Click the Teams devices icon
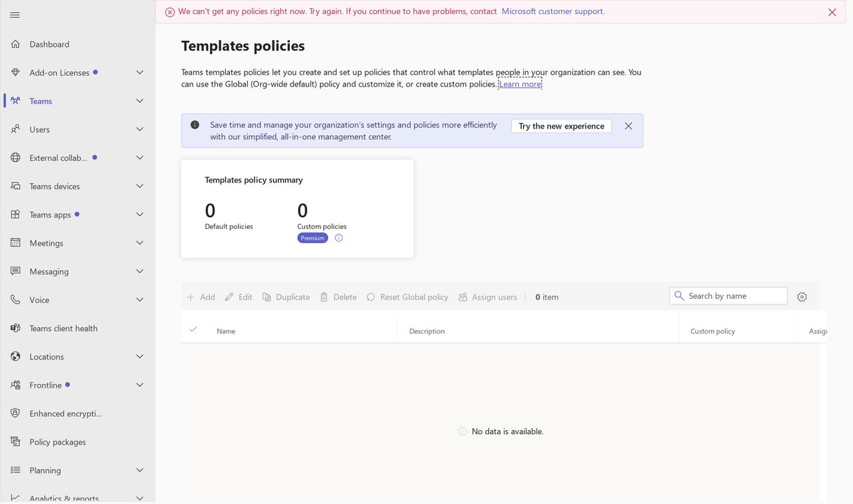This screenshot has width=853, height=504. pyautogui.click(x=15, y=186)
